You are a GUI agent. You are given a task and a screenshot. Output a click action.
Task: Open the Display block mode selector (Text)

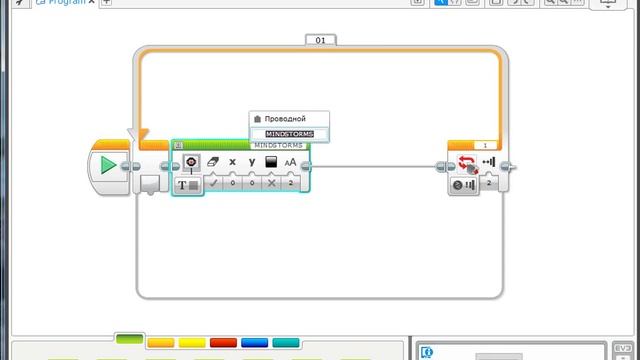tap(187, 185)
